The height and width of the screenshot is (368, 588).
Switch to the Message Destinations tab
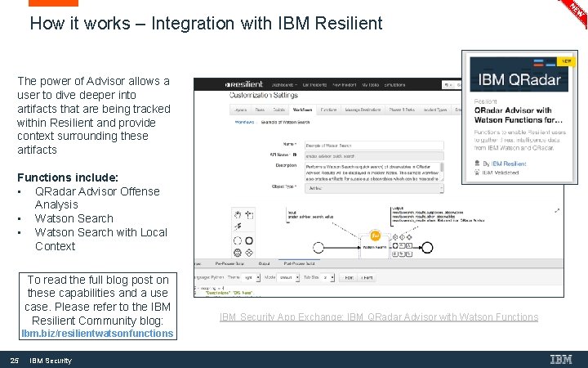(363, 110)
